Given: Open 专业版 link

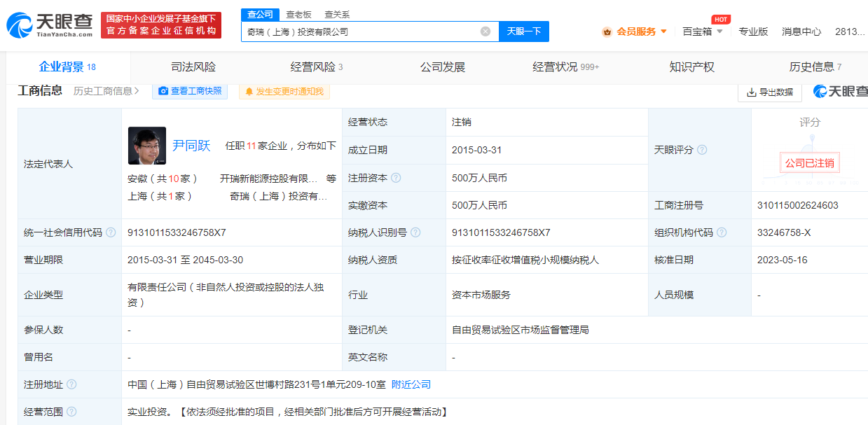Looking at the screenshot, I should (x=753, y=32).
